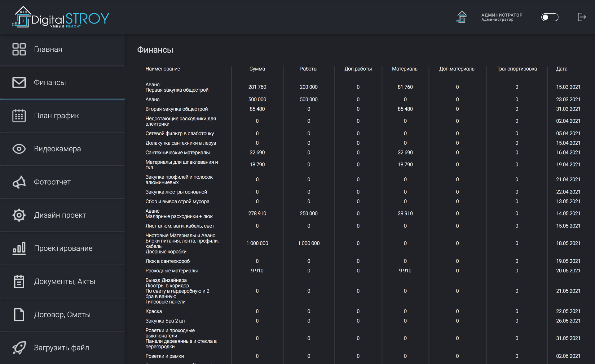Select row Лист алюм, ваги, кабель, свет
Image resolution: width=595 pixels, height=364 pixels.
tap(363, 226)
